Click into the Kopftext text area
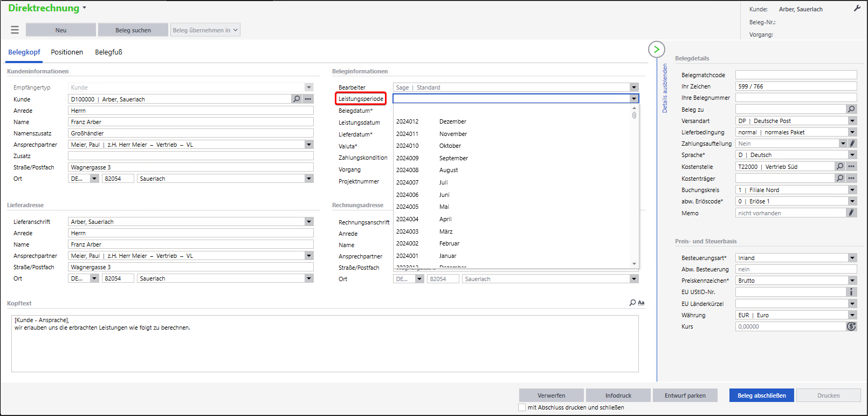The width and height of the screenshot is (868, 416). coord(325,344)
